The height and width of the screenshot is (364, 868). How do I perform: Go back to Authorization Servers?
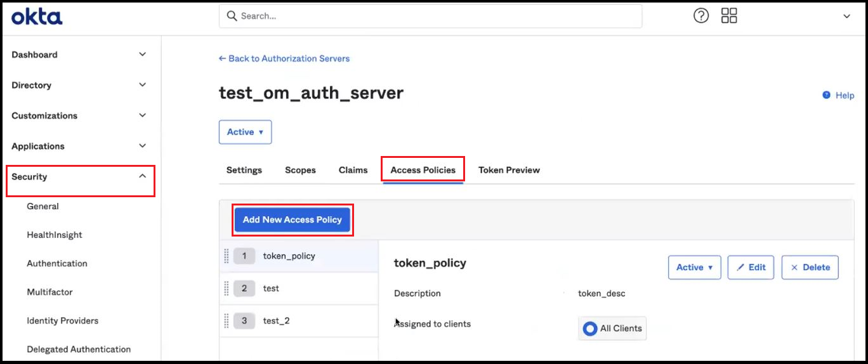[284, 58]
